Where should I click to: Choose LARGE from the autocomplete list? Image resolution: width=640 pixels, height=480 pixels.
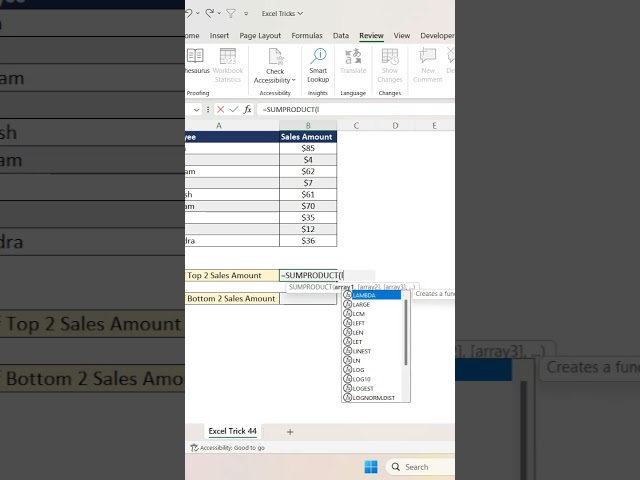click(x=372, y=304)
